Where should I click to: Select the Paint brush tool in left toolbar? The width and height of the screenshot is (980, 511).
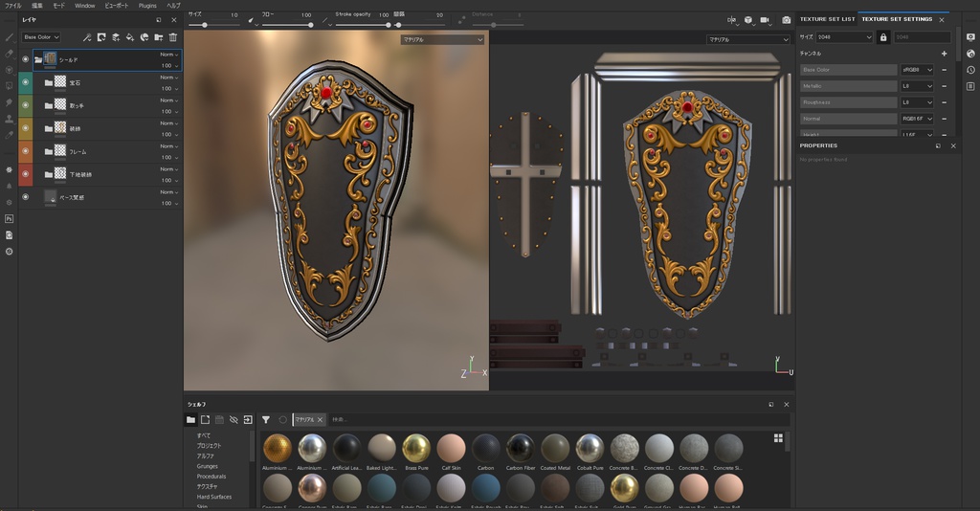[x=9, y=37]
